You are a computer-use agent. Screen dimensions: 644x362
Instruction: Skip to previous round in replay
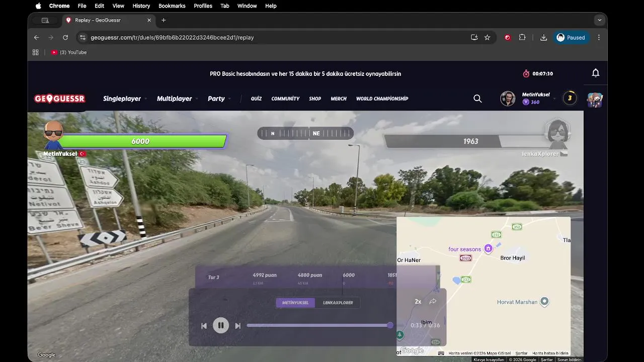(204, 326)
